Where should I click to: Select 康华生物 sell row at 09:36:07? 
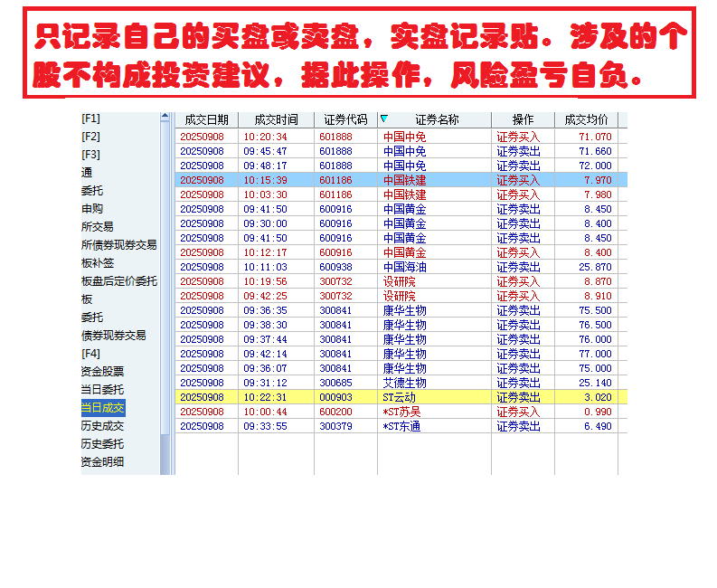pyautogui.click(x=401, y=368)
